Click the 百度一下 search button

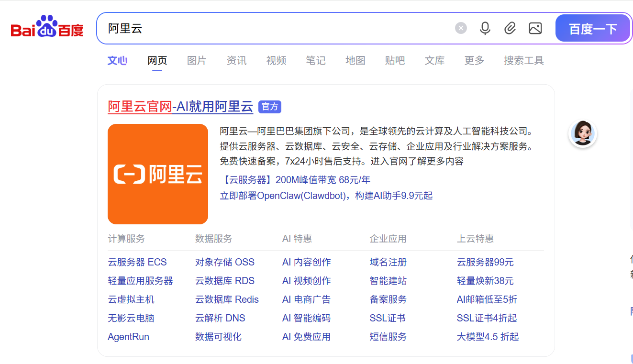(593, 29)
